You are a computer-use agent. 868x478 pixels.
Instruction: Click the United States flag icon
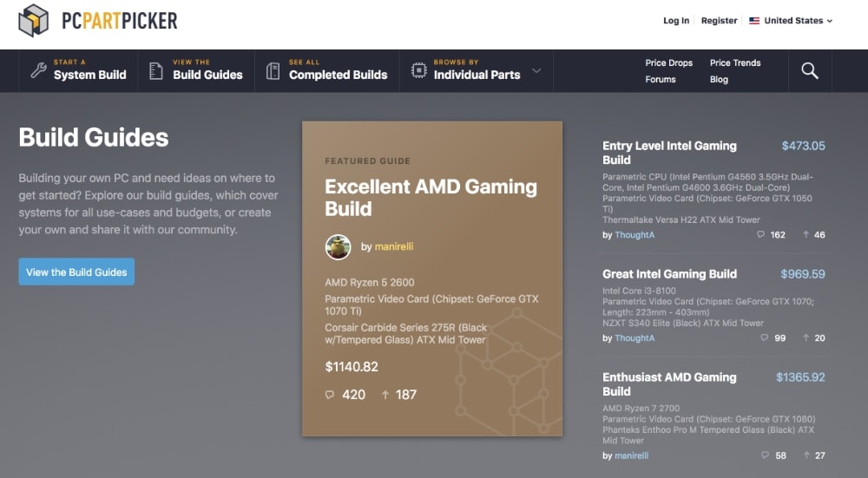[754, 21]
